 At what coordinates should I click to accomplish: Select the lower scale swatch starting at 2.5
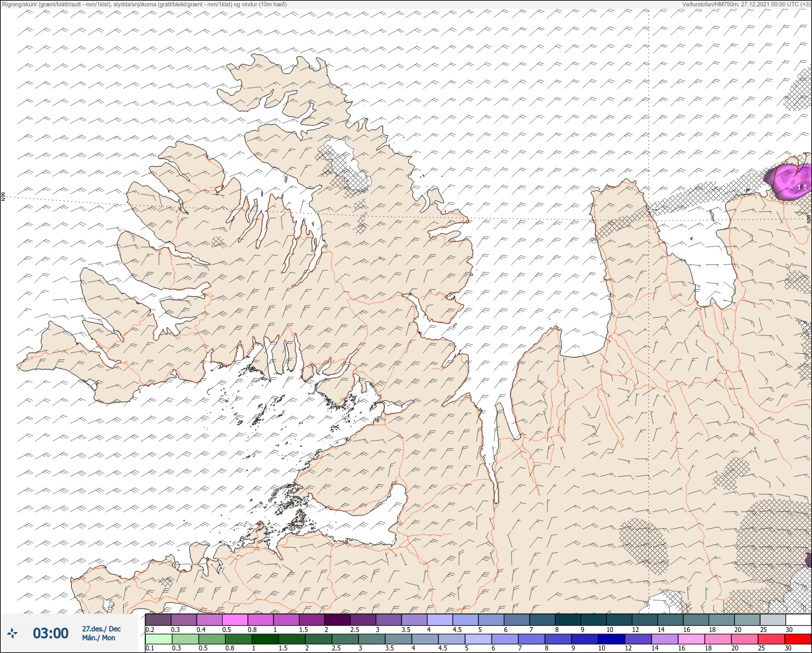(x=345, y=639)
